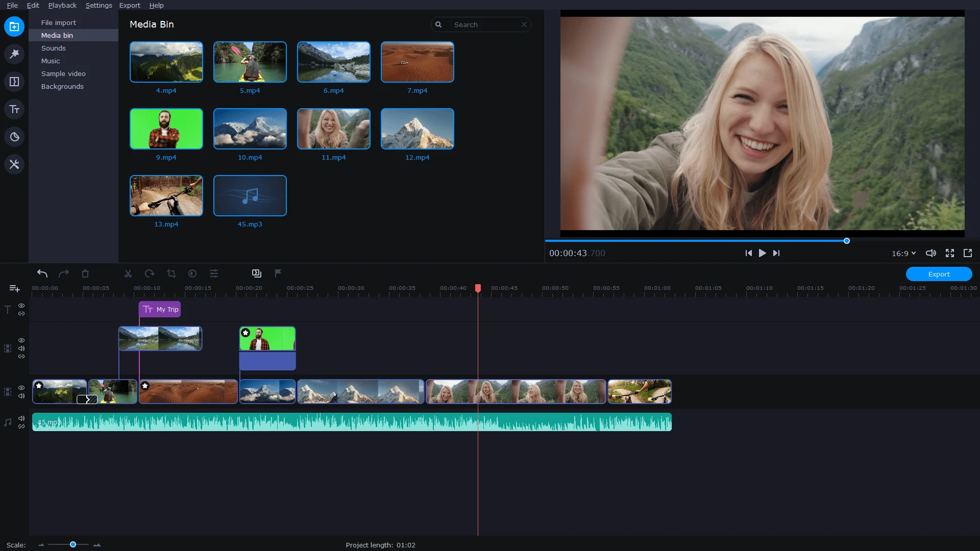Click play button in preview player
Image resolution: width=980 pixels, height=551 pixels.
[762, 253]
